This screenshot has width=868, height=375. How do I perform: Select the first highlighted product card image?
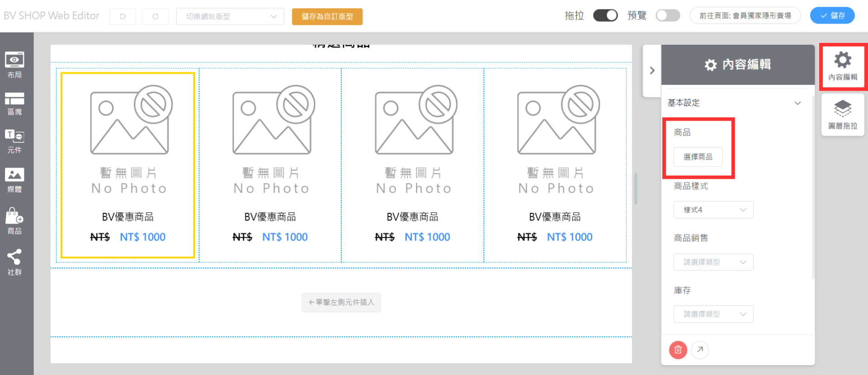(x=130, y=140)
